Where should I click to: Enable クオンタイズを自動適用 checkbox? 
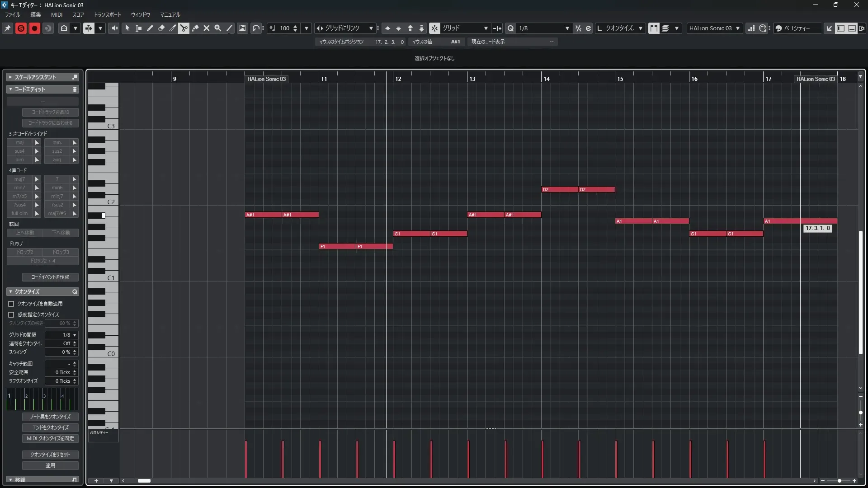pos(11,304)
